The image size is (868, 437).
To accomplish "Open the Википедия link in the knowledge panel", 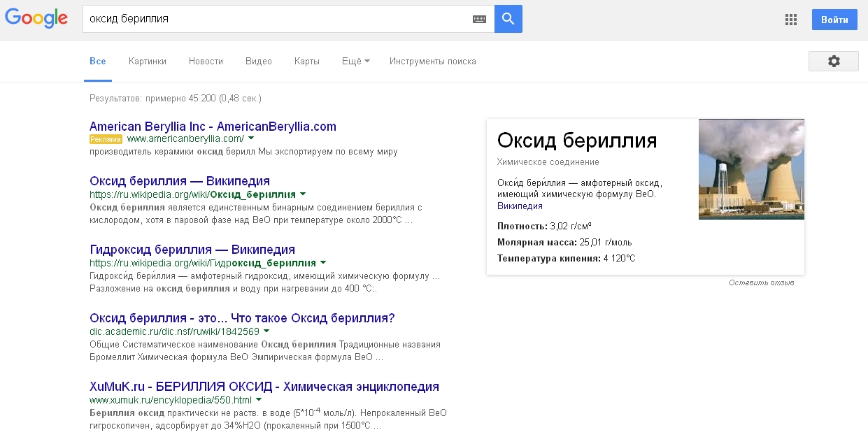I will click(x=518, y=206).
